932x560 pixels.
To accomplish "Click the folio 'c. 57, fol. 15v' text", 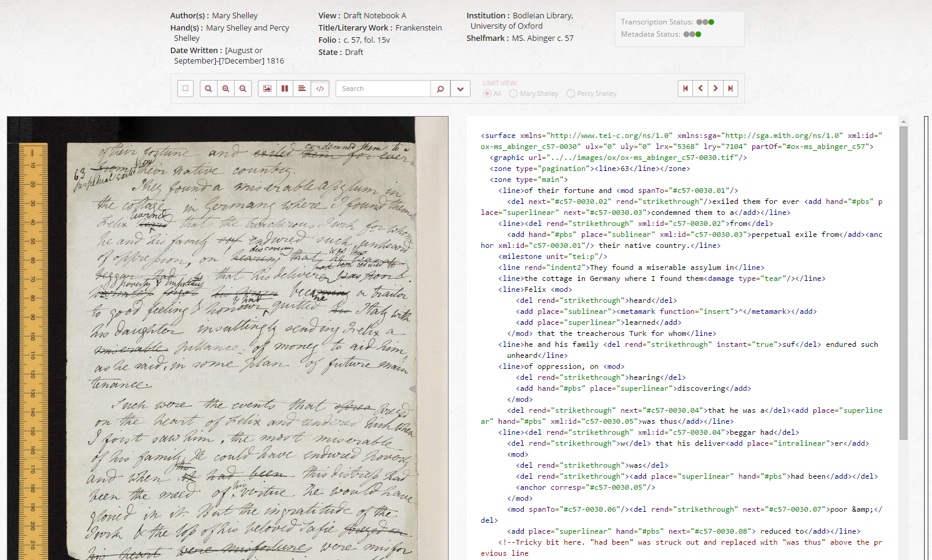I will tap(367, 40).
